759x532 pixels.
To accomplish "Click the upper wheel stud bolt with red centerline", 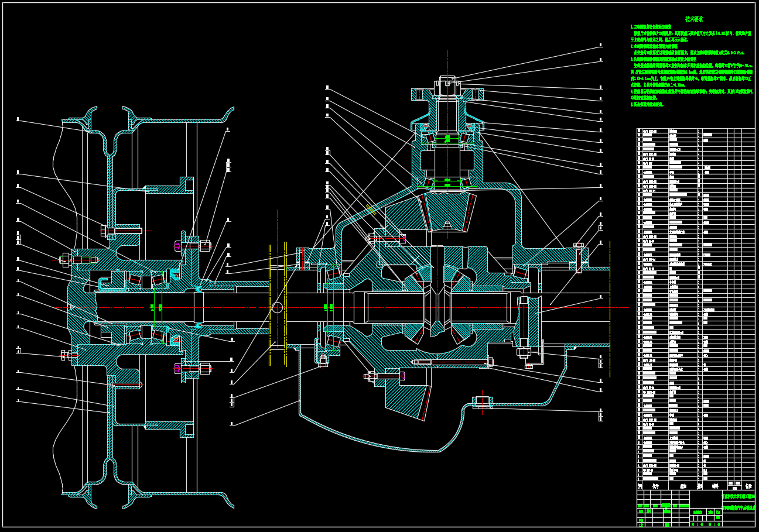I will point(124,231).
